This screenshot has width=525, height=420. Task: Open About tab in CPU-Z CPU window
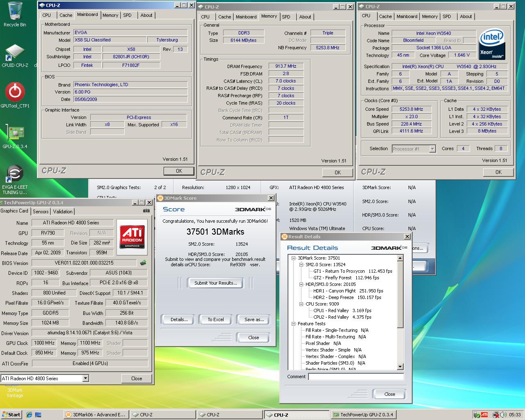coord(466,16)
